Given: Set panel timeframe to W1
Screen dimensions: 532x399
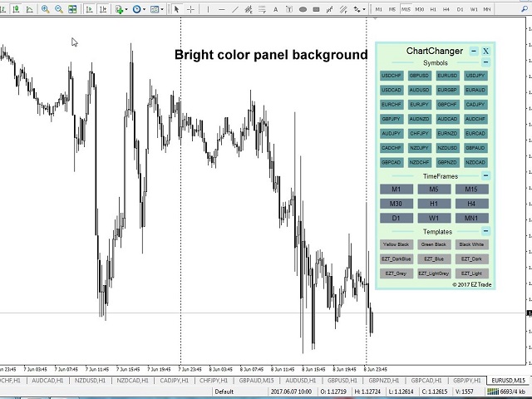Looking at the screenshot, I should pyautogui.click(x=434, y=218).
